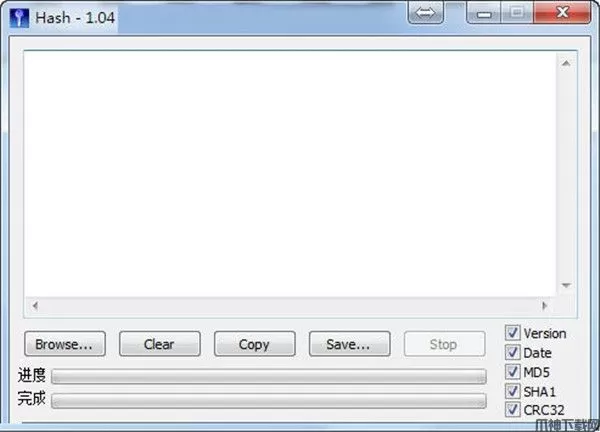Click the scroll right arrow under results
600x432 pixels.
[x=545, y=305]
